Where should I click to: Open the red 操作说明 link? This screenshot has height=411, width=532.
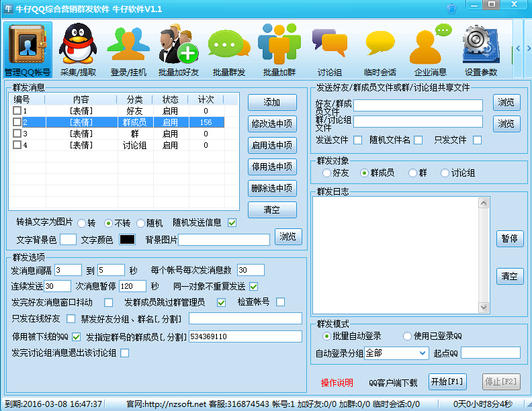tap(337, 383)
